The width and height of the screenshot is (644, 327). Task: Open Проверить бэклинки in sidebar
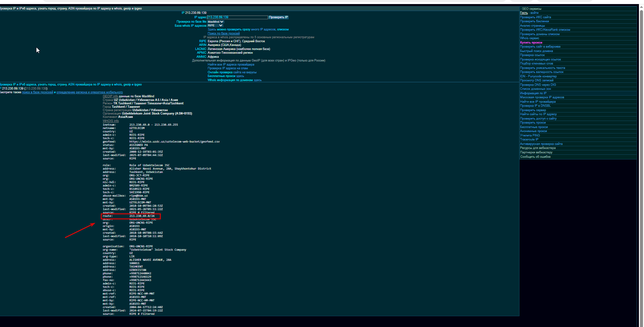click(535, 21)
